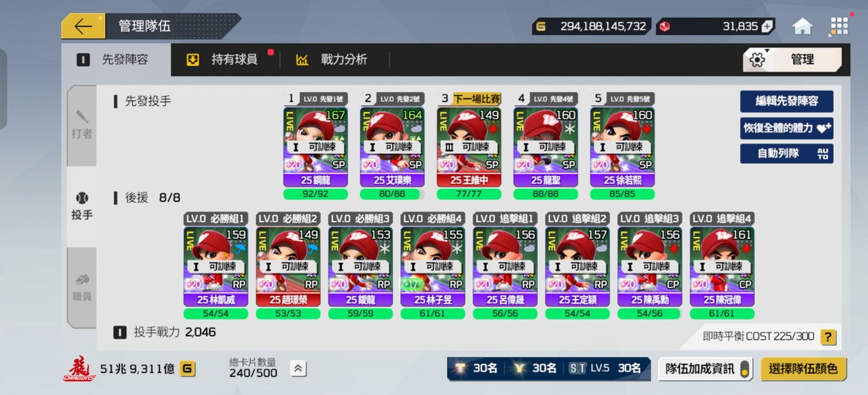Select reliever card 25趙璟榮
The height and width of the screenshot is (395, 868).
click(x=288, y=265)
